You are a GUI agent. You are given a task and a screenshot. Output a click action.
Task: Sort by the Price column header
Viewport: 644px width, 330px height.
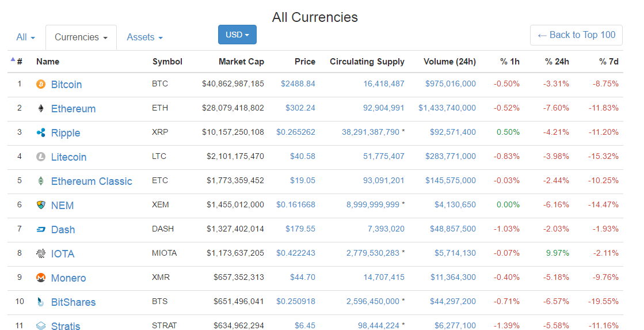click(x=305, y=62)
